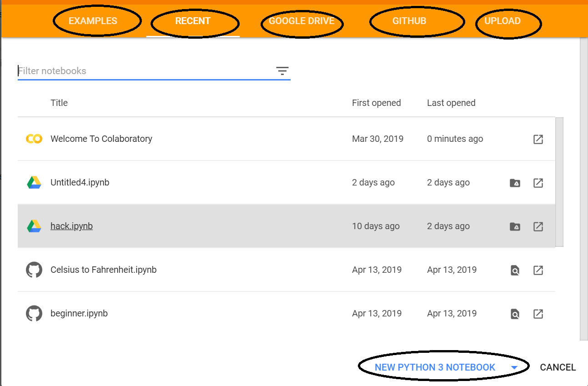Open beginner.ipynb in a new tab icon

(538, 314)
